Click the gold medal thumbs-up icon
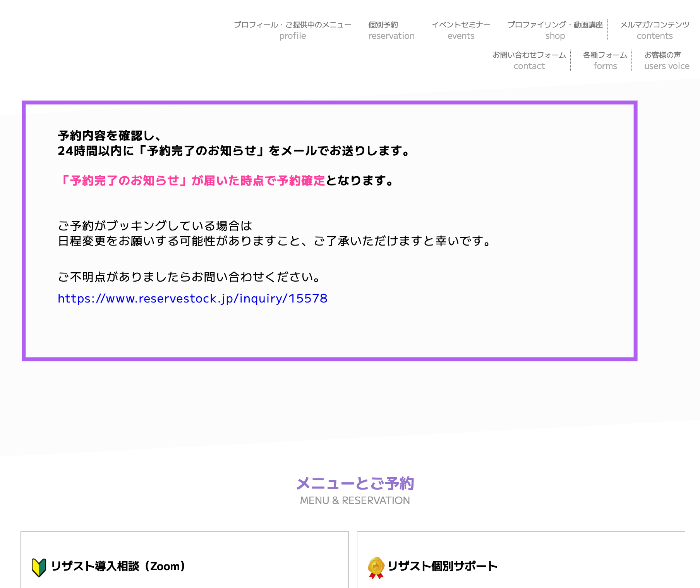Screen dimensions: 700x588 376,567
